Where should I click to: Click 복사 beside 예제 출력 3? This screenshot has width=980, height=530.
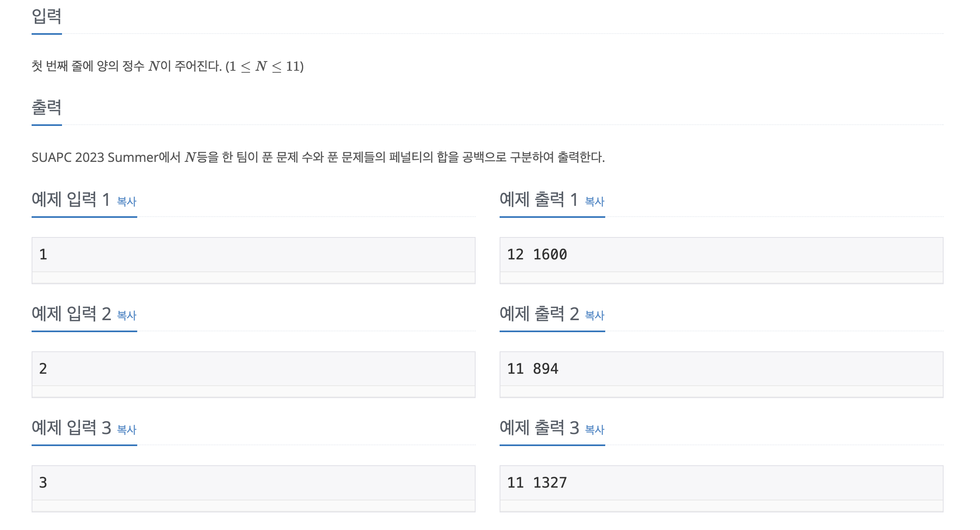pos(594,430)
